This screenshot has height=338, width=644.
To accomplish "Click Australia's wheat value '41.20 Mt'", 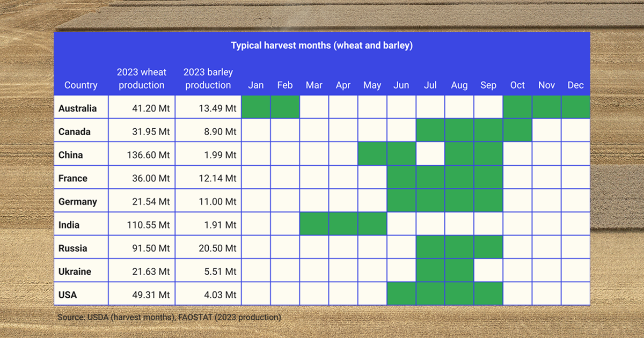I will [x=151, y=108].
